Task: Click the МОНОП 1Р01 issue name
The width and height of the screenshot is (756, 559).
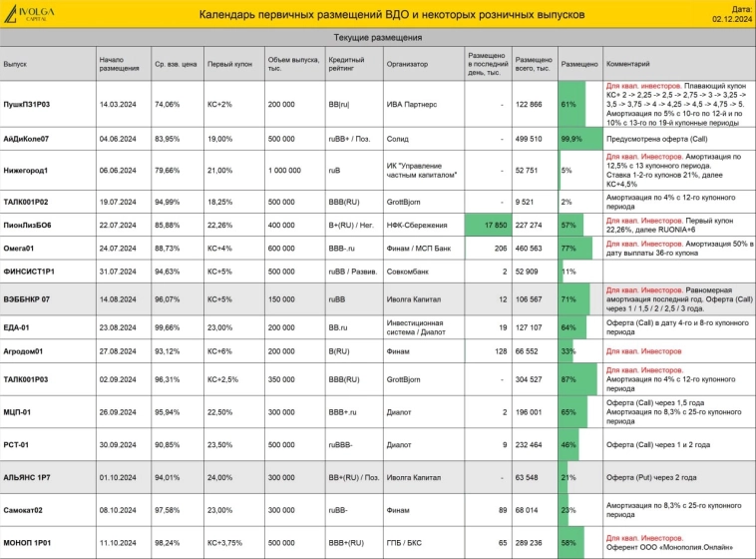Action: click(x=28, y=542)
